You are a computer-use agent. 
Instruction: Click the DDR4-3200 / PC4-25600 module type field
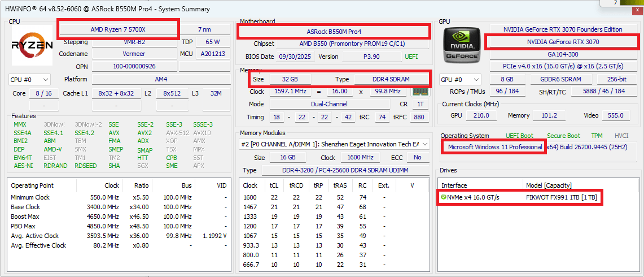click(345, 170)
